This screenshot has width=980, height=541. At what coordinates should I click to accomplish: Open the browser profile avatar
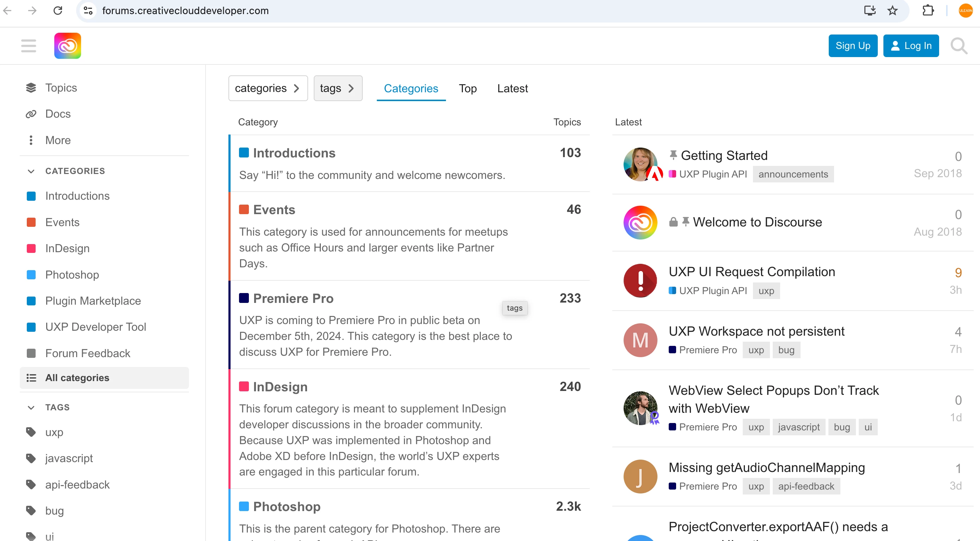pos(966,11)
